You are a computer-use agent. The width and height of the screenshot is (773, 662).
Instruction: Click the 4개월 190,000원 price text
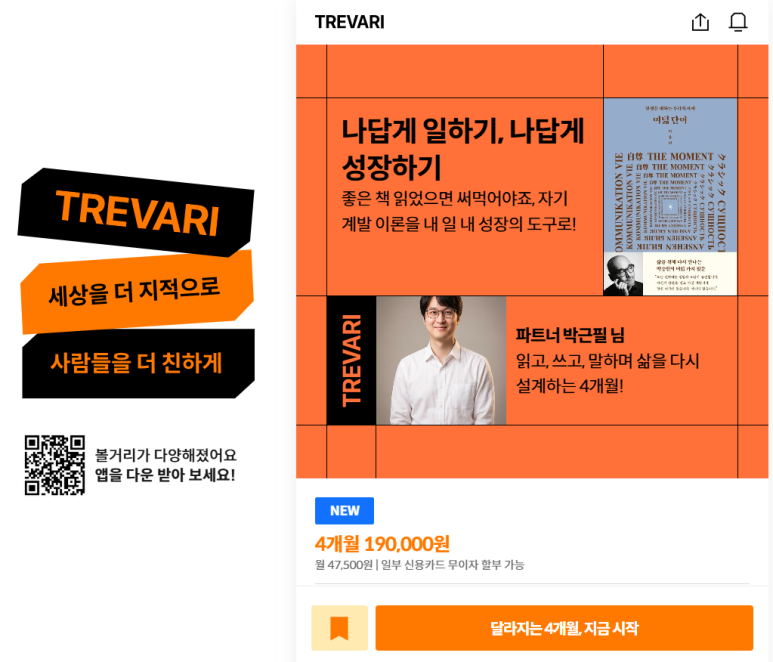coord(382,544)
